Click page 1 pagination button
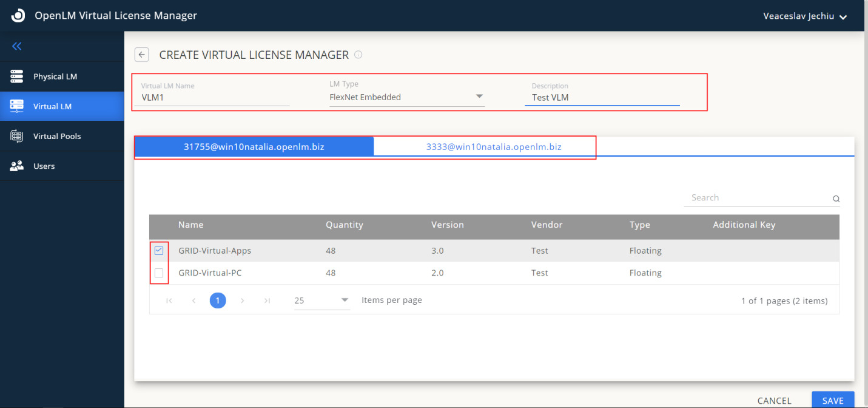This screenshot has height=408, width=868. coord(218,301)
